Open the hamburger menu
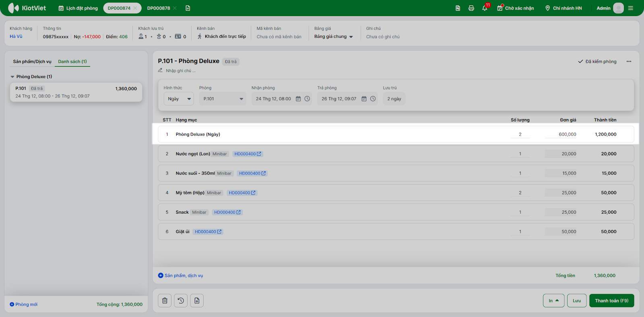644x317 pixels. pyautogui.click(x=631, y=8)
